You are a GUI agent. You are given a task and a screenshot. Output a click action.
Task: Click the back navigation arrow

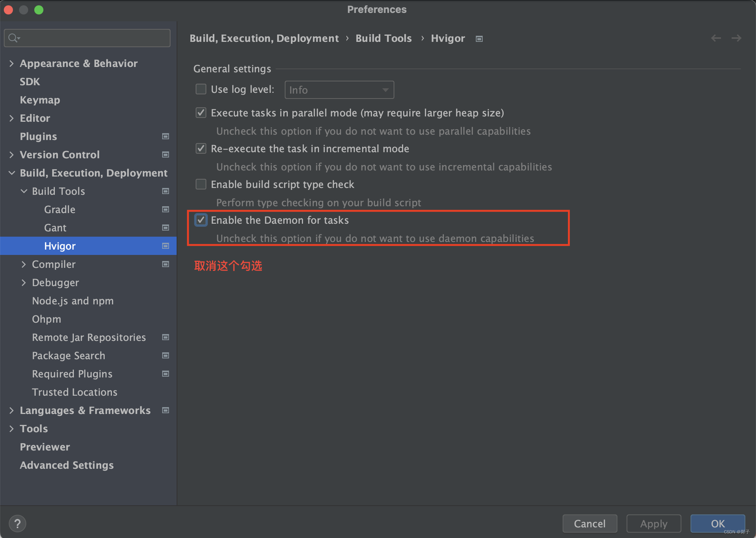click(x=716, y=38)
